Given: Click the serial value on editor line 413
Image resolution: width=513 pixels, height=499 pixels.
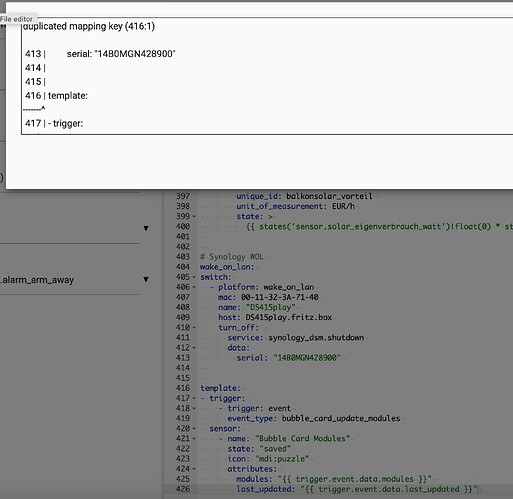Looking at the screenshot, I should click(x=307, y=358).
